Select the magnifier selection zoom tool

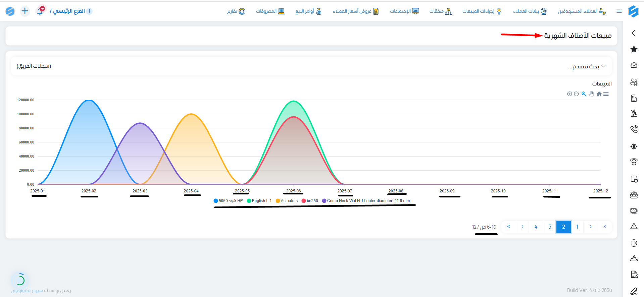tap(584, 94)
